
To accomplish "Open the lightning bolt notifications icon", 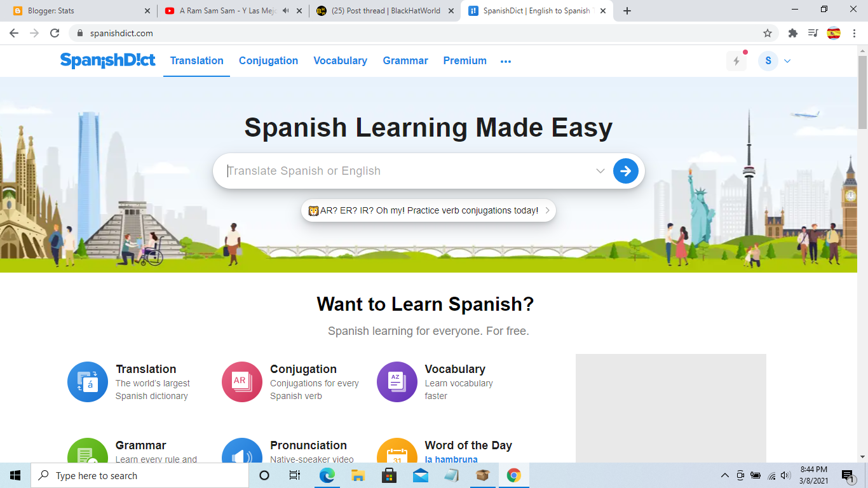I will [736, 61].
